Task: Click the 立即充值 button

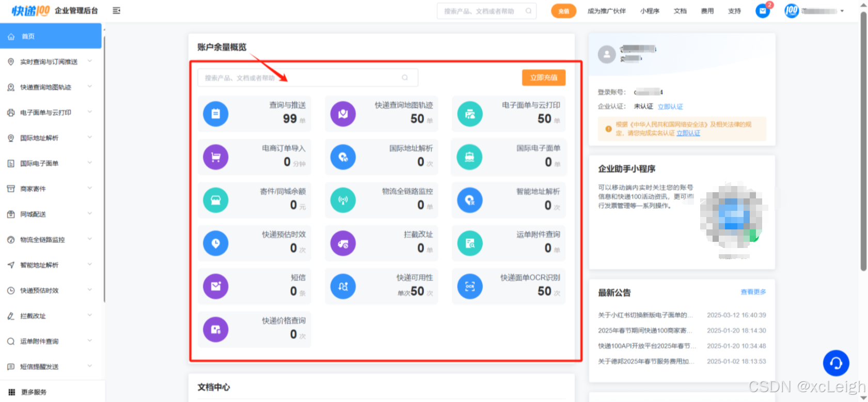Action: (544, 78)
